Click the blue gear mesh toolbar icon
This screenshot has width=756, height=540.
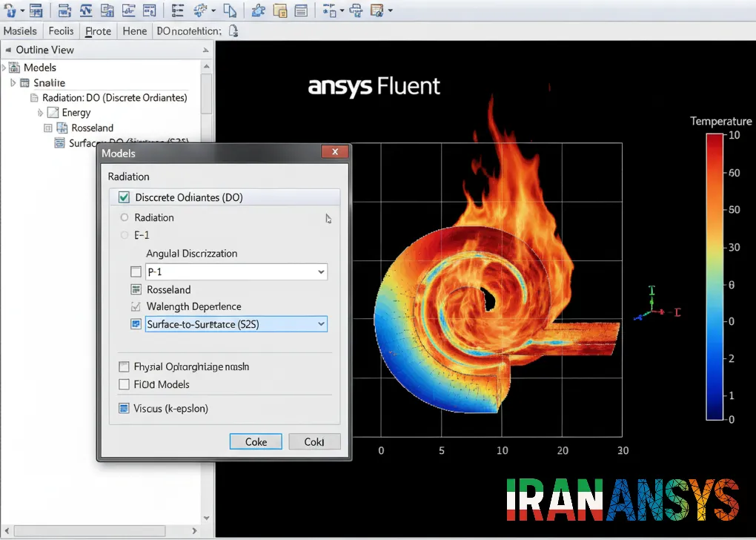(200, 10)
